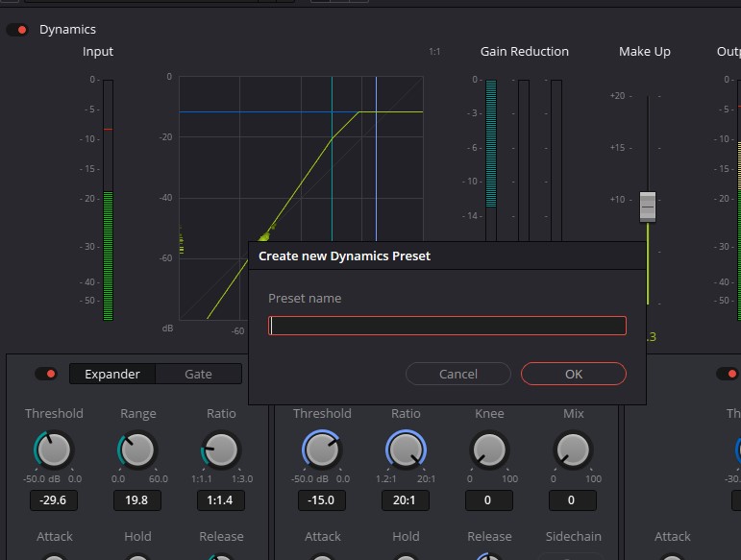Select the Knee value field showing 0
This screenshot has height=560, width=741.
coord(489,500)
